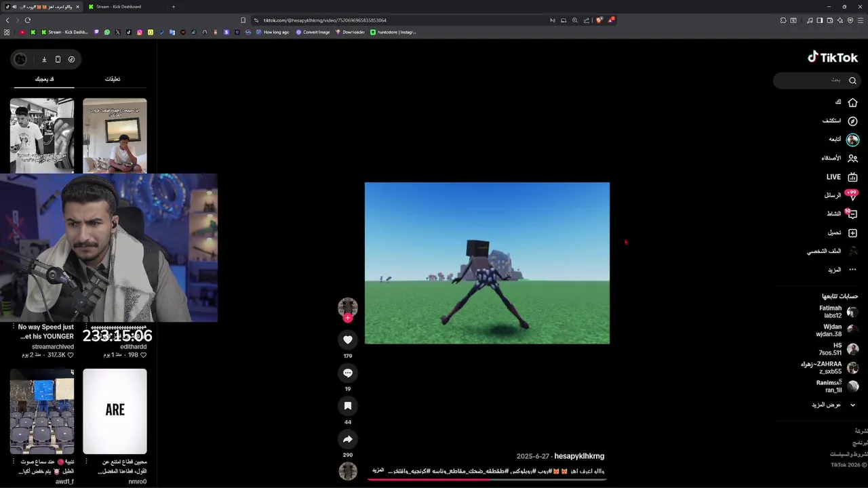Click Twitch bookmark icon
868x488 pixels.
[96, 32]
